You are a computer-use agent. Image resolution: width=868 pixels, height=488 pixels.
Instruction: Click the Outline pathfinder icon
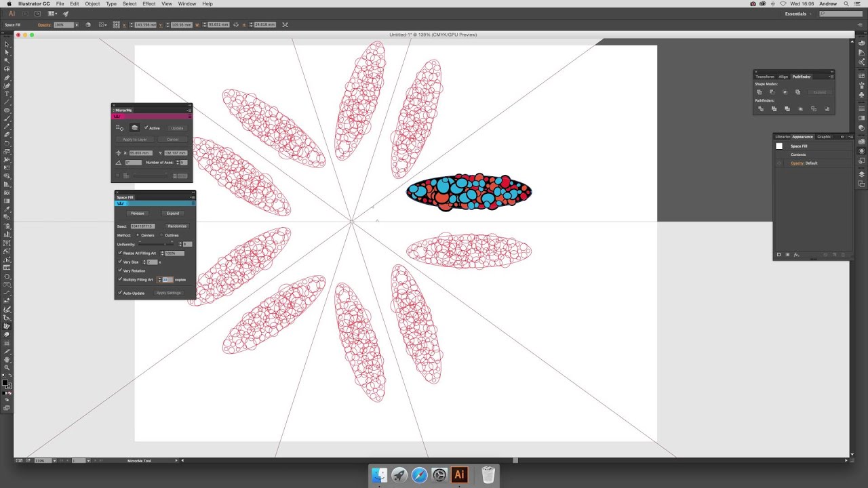(814, 108)
